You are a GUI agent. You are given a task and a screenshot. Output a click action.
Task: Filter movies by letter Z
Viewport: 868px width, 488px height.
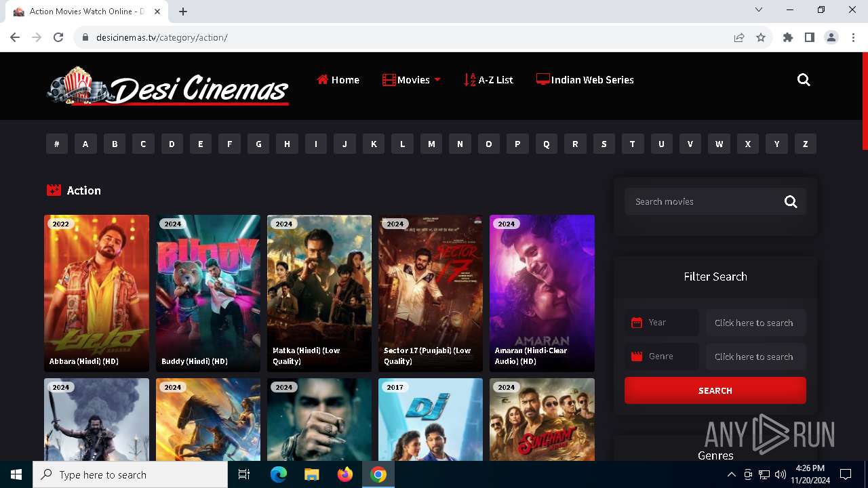tap(806, 144)
